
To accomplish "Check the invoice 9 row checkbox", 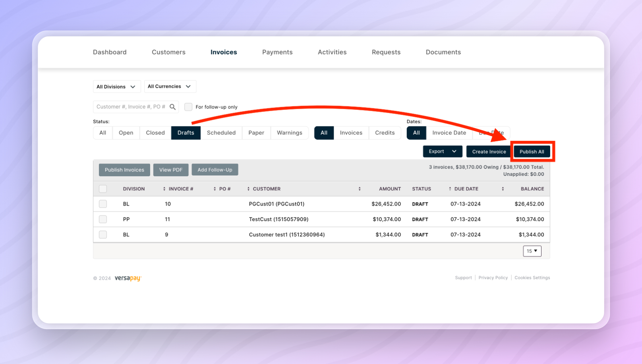I will (103, 235).
